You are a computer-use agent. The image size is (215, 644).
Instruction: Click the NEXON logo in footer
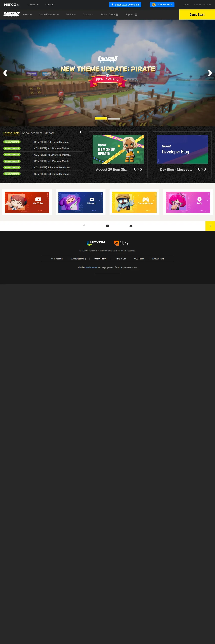coord(96,243)
